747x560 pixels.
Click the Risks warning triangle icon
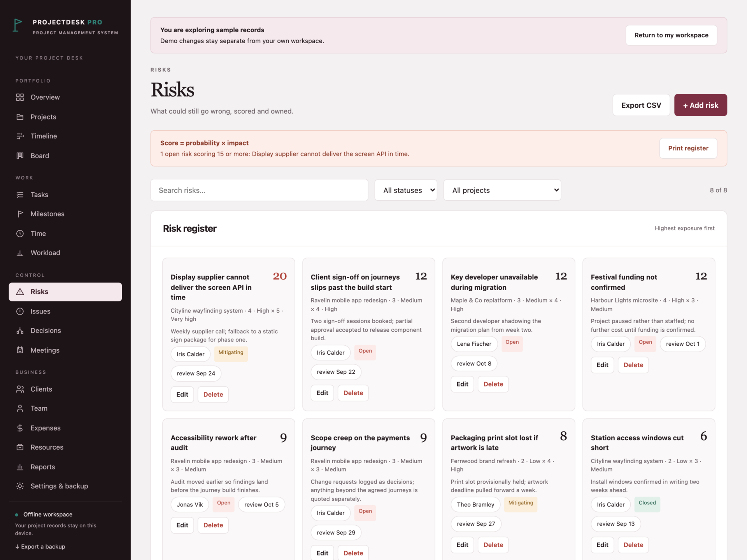pos(20,292)
